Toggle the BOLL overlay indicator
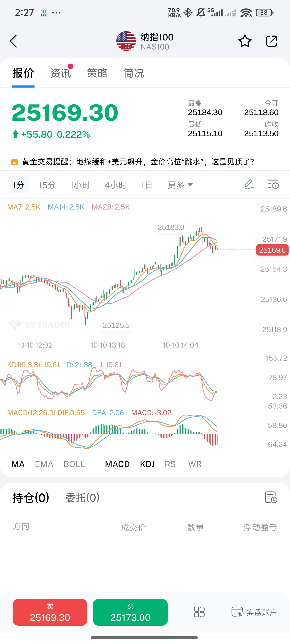This screenshot has height=644, width=290. 74,464
